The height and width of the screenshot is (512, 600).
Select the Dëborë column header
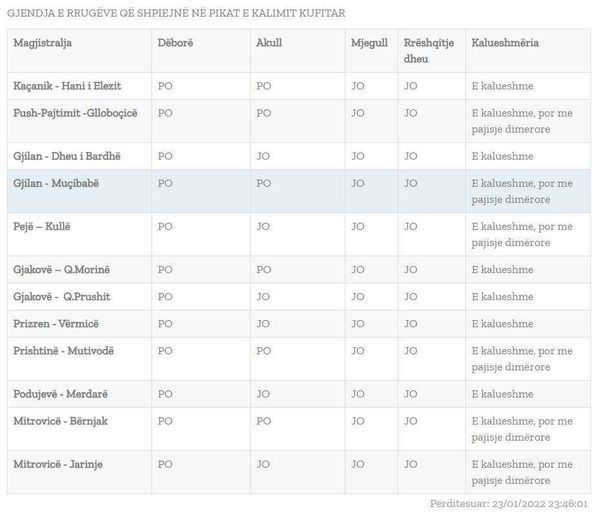(x=175, y=43)
